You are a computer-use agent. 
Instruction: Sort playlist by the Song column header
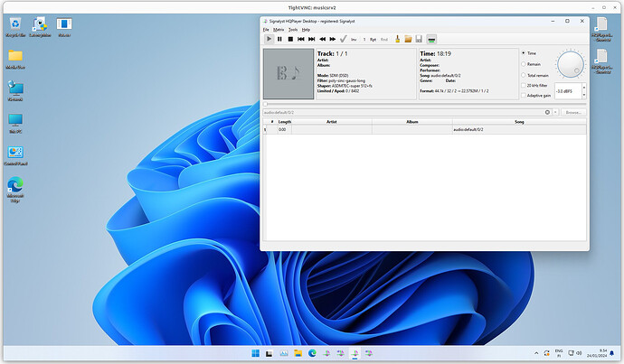point(519,122)
